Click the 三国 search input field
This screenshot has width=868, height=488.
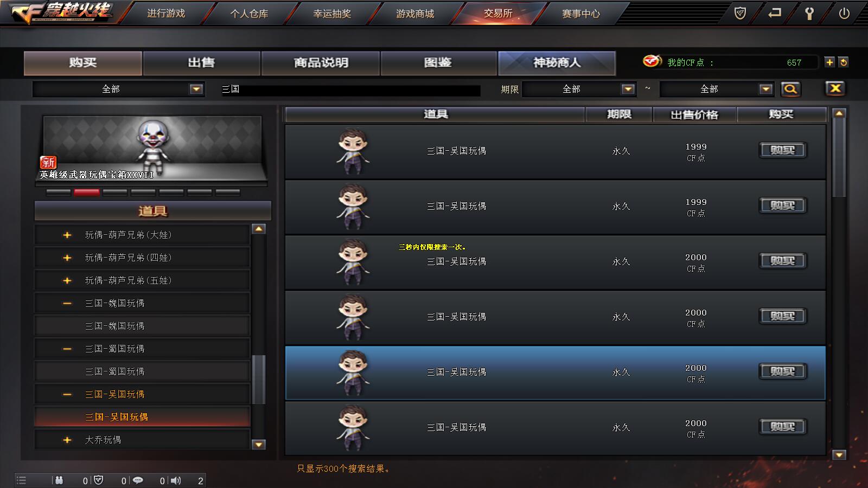tap(350, 89)
